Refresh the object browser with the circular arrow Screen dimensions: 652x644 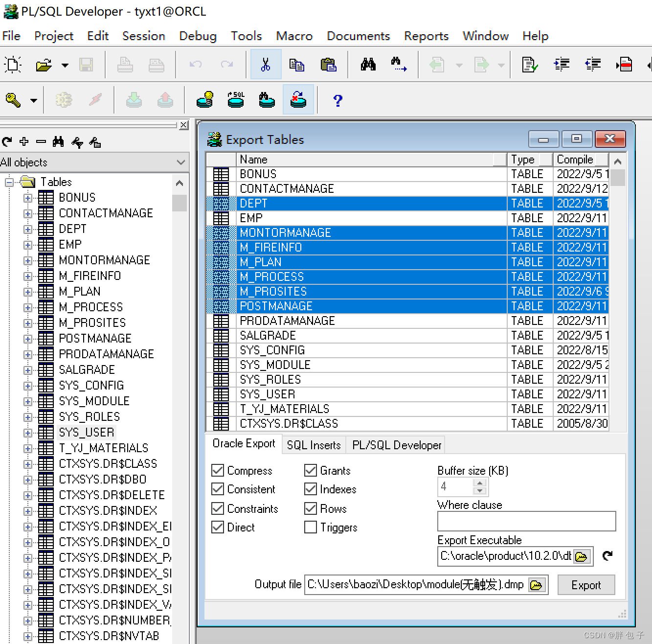[6, 142]
